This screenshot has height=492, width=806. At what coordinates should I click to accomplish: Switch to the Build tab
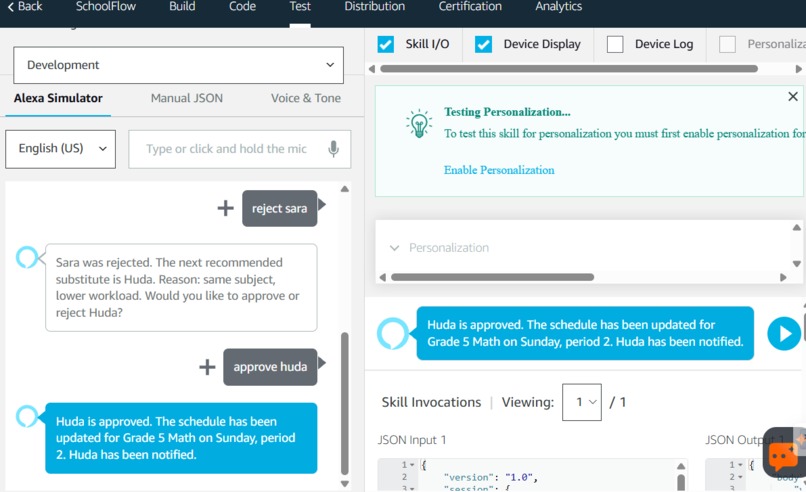[x=182, y=7]
